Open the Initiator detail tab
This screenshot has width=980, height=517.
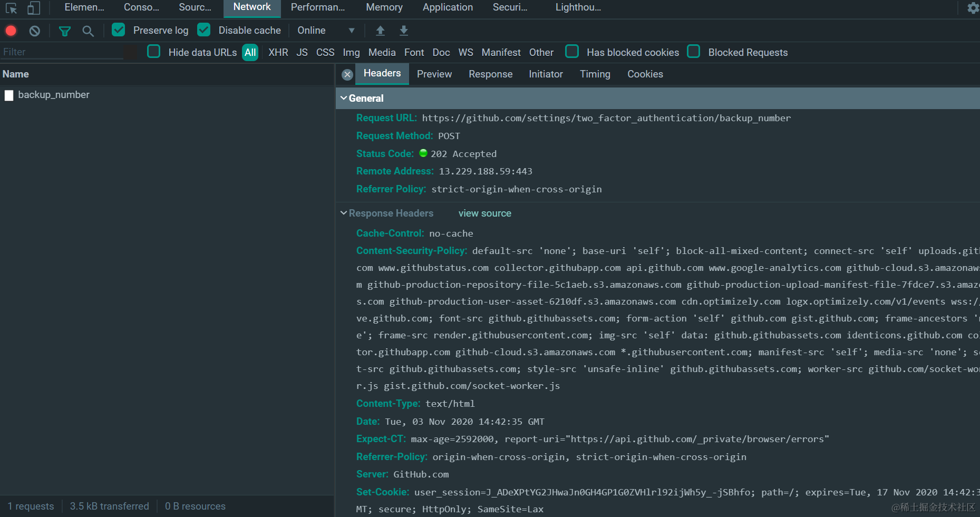coord(546,74)
